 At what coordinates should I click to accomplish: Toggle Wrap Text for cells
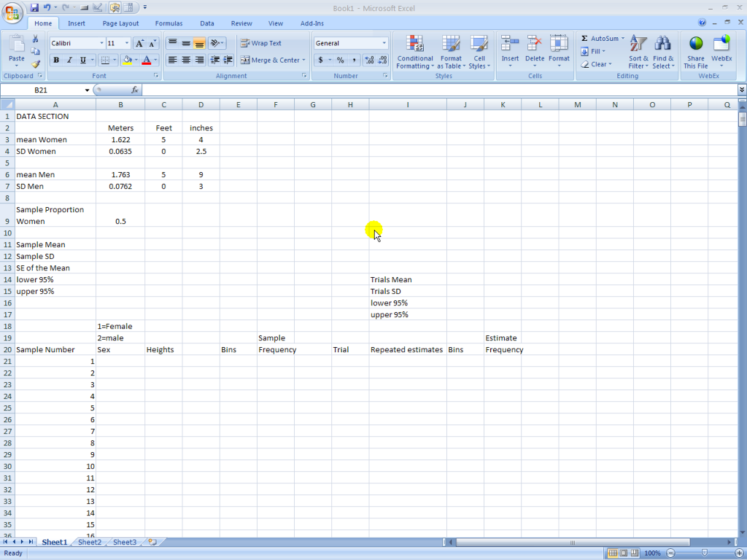pos(261,43)
